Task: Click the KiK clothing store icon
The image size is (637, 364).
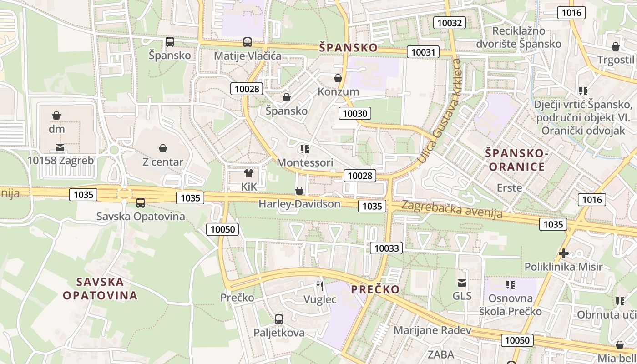Action: point(248,173)
